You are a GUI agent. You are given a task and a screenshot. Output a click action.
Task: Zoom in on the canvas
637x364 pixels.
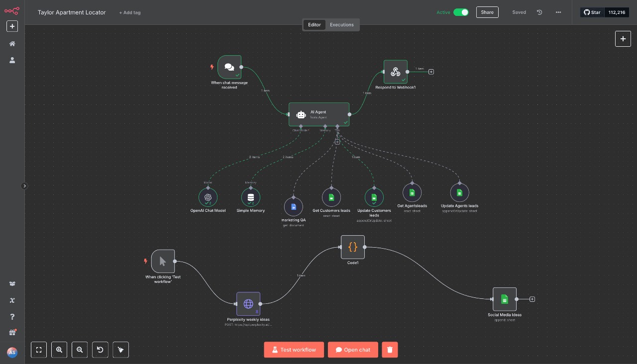coord(59,350)
